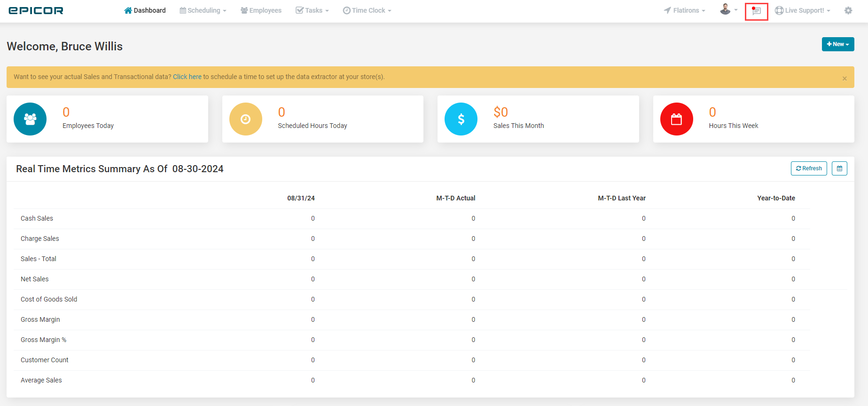
Task: Click the Scheduled Hours Today clock icon
Action: pos(246,119)
